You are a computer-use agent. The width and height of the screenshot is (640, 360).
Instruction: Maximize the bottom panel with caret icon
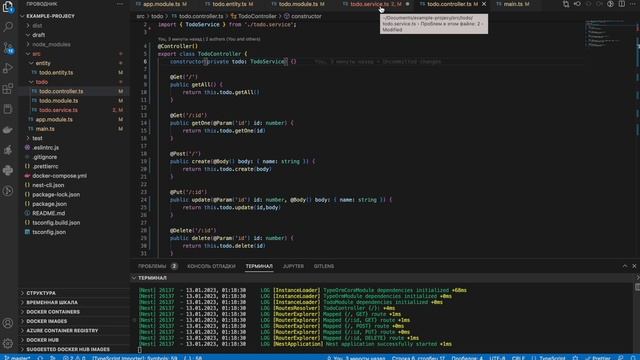(625, 266)
